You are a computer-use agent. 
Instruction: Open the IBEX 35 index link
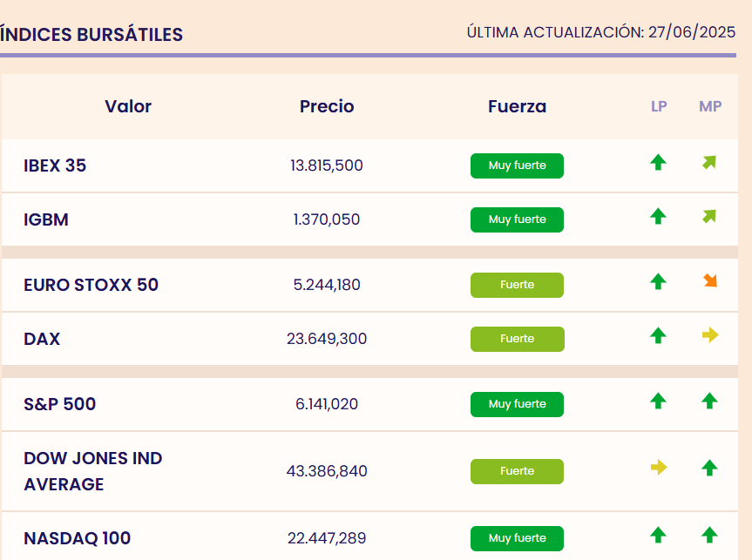click(x=55, y=165)
